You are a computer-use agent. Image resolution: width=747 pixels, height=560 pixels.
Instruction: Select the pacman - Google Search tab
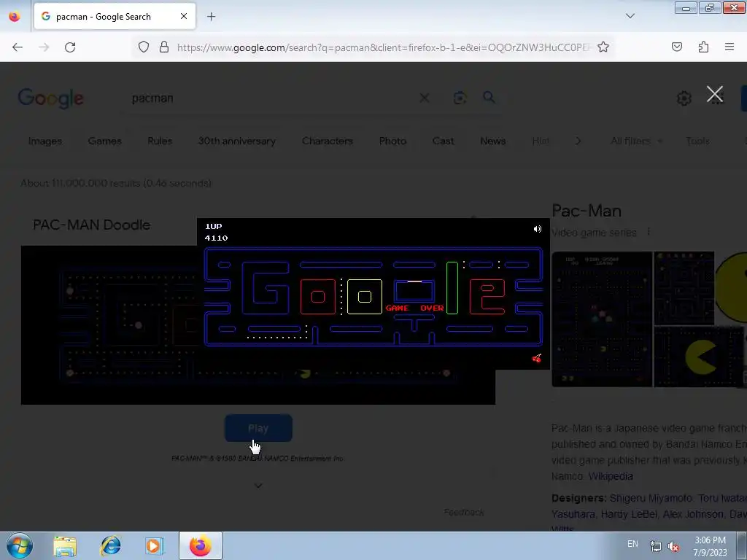pyautogui.click(x=115, y=16)
